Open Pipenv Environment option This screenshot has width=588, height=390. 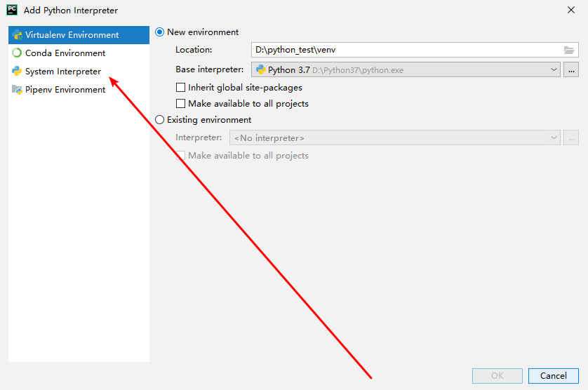coord(79,90)
